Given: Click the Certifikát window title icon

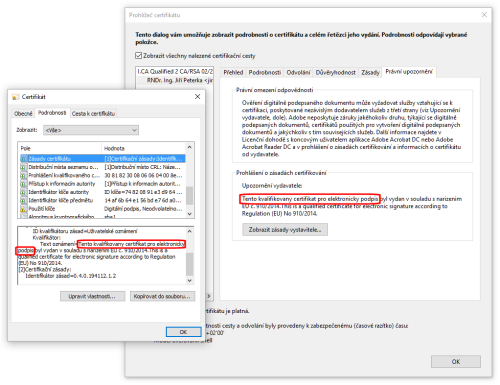Looking at the screenshot, I should [x=15, y=97].
